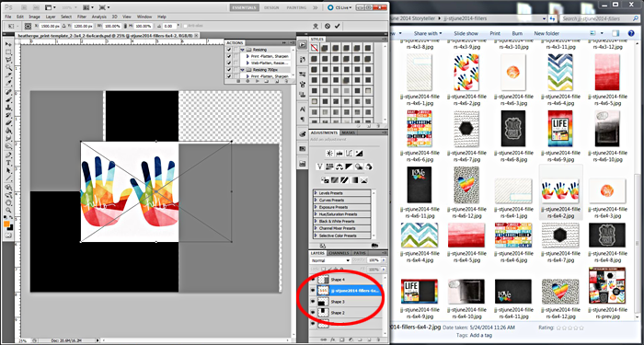Image resolution: width=644 pixels, height=345 pixels.
Task: Commit the transform with the checkmark
Action: (338, 26)
